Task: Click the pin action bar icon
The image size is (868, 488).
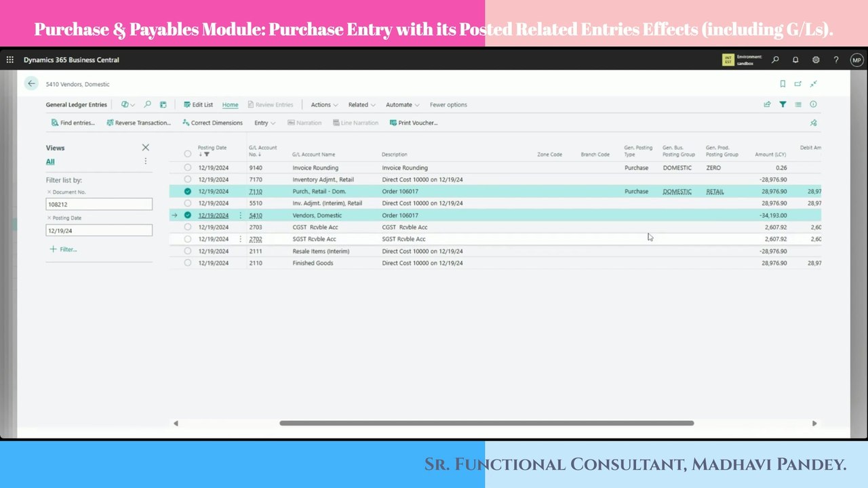Action: [x=813, y=123]
